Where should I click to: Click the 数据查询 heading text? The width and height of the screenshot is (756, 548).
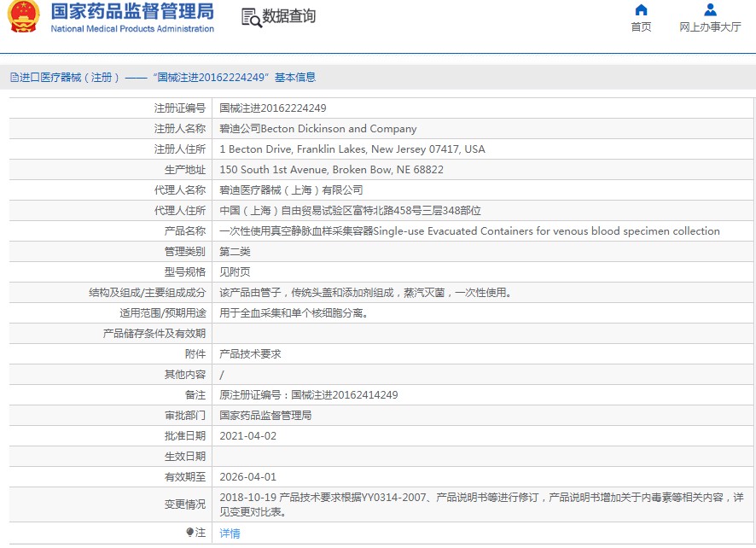click(288, 16)
